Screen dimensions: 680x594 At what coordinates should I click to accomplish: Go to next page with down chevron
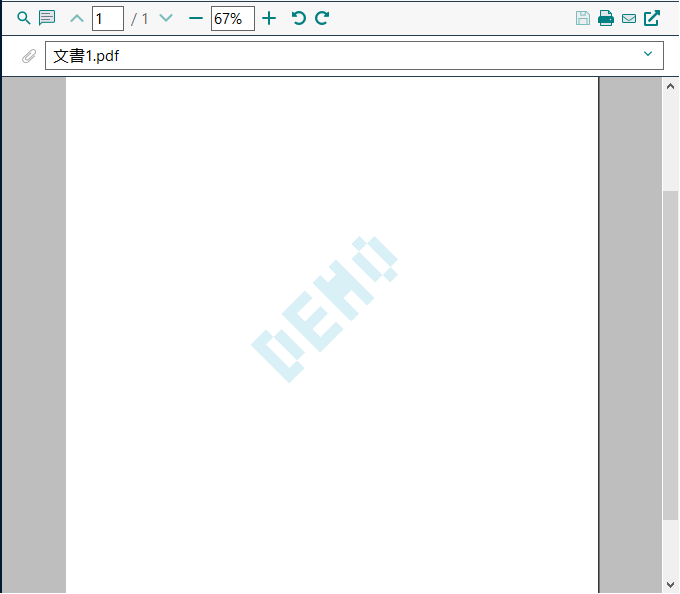tap(166, 18)
